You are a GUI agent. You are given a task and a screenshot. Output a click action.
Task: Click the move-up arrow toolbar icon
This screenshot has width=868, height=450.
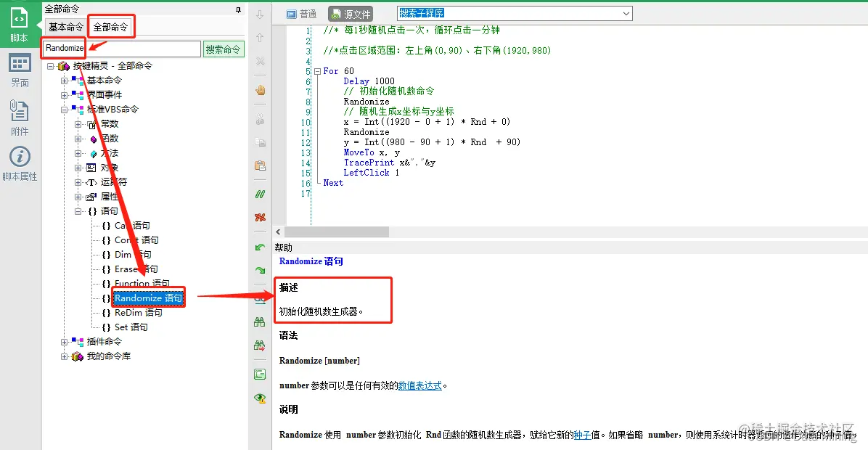pyautogui.click(x=260, y=38)
